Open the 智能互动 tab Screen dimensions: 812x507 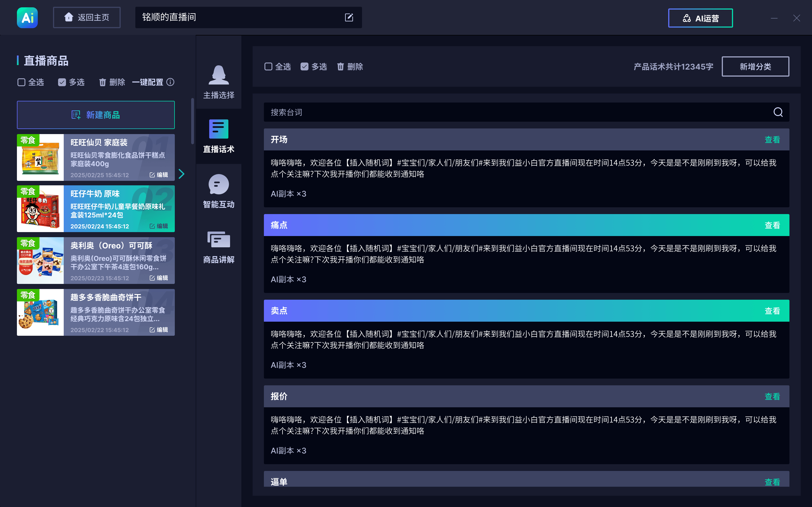point(219,192)
